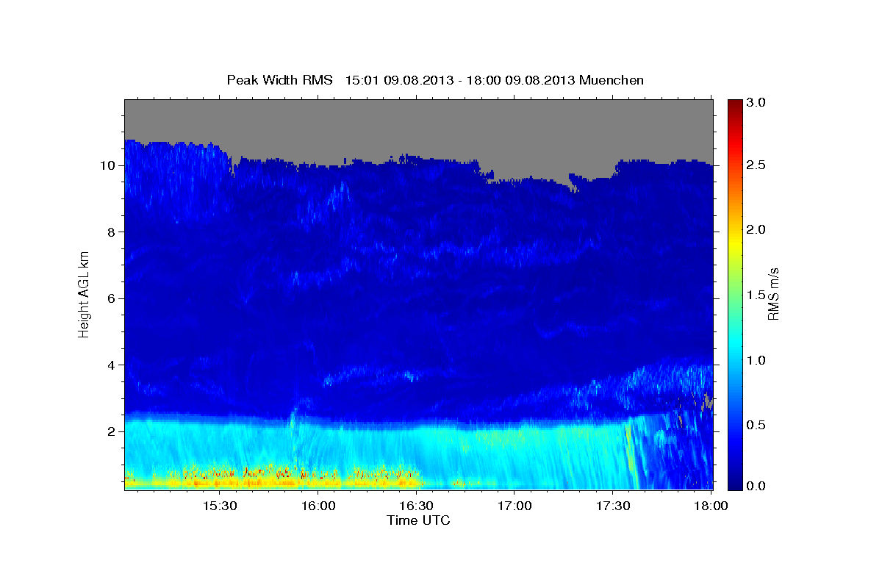
Task: Click the height tick label 8
Action: 113,232
